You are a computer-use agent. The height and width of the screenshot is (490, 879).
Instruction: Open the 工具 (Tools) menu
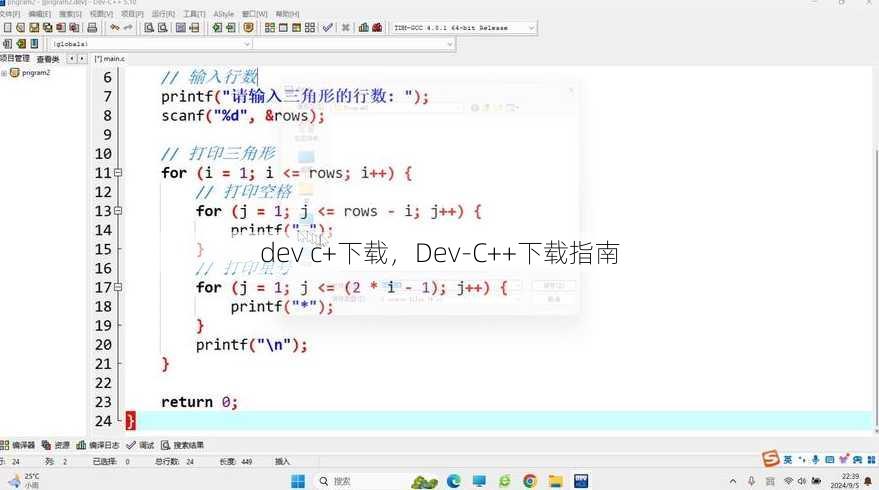coord(194,13)
